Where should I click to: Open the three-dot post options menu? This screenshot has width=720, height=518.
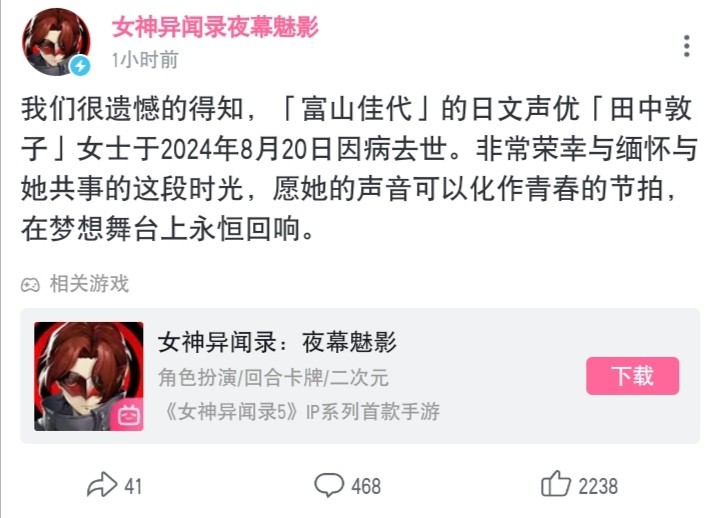[x=686, y=46]
